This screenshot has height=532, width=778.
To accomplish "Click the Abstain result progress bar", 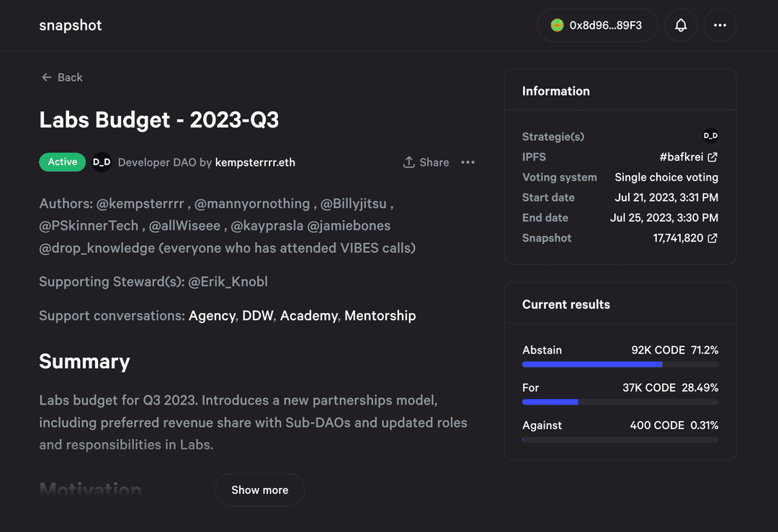I will (620, 364).
